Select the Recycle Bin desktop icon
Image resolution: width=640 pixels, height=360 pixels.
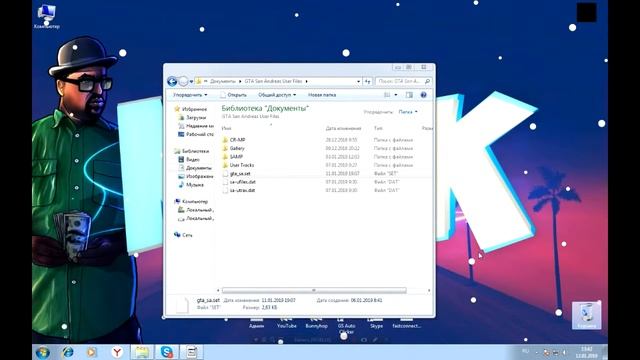tap(587, 316)
